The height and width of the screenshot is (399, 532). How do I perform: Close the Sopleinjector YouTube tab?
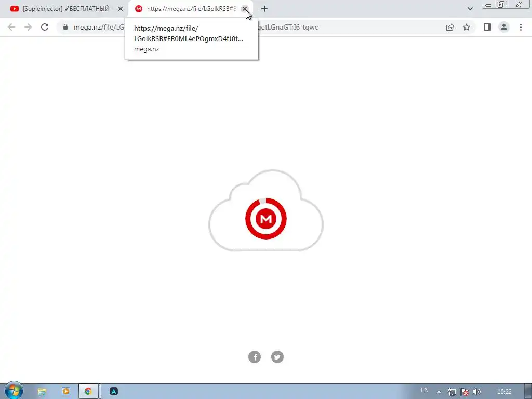tap(121, 9)
